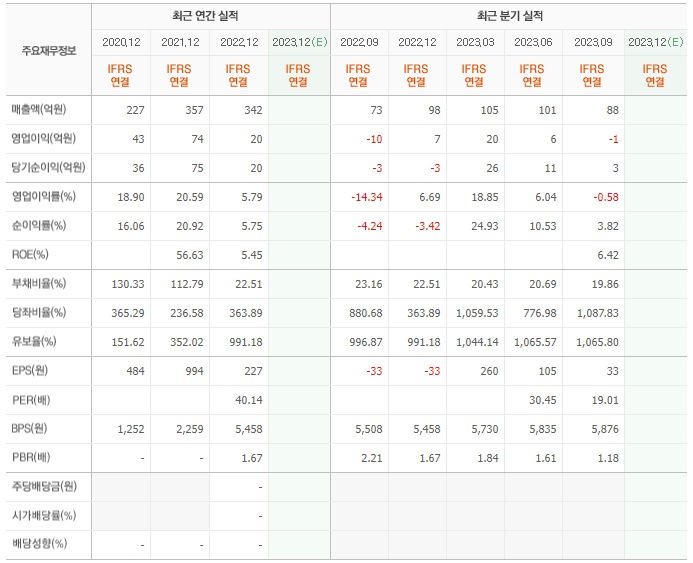This screenshot has height=563, width=693.
Task: Select the reserve ratio value 1,044.14
Action: 477,342
